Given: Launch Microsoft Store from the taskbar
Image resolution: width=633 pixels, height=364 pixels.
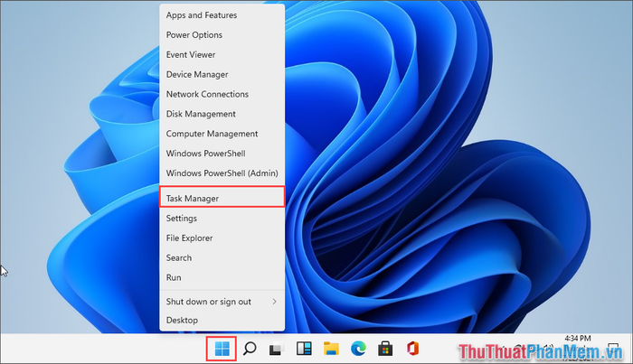Looking at the screenshot, I should point(384,348).
